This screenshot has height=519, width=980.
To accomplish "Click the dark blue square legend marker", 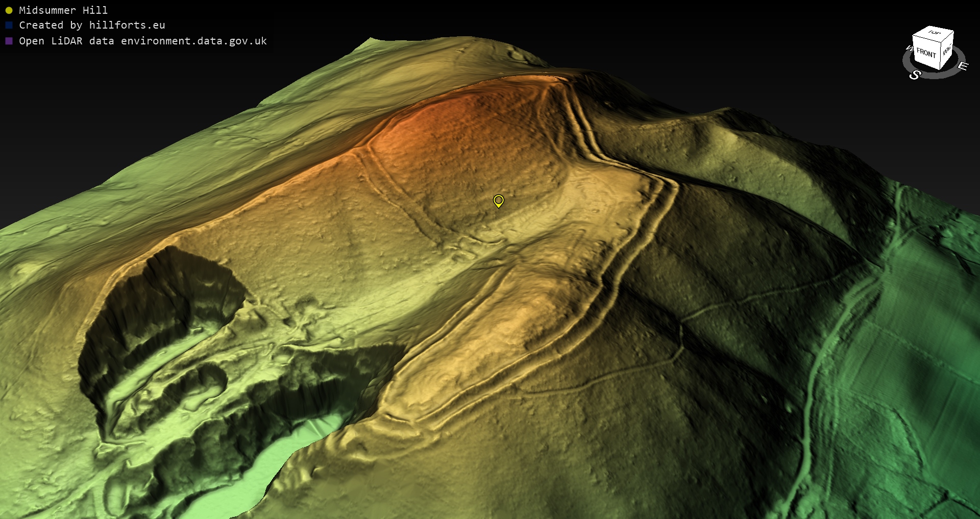I will (x=9, y=25).
